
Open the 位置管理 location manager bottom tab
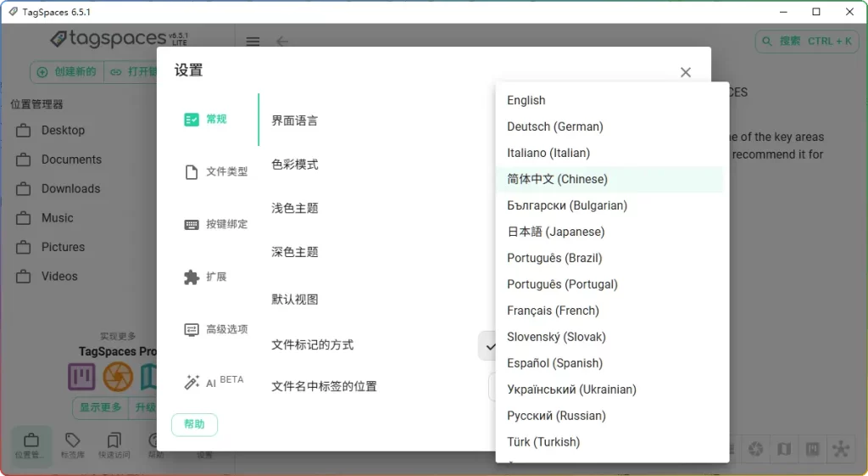(x=31, y=445)
